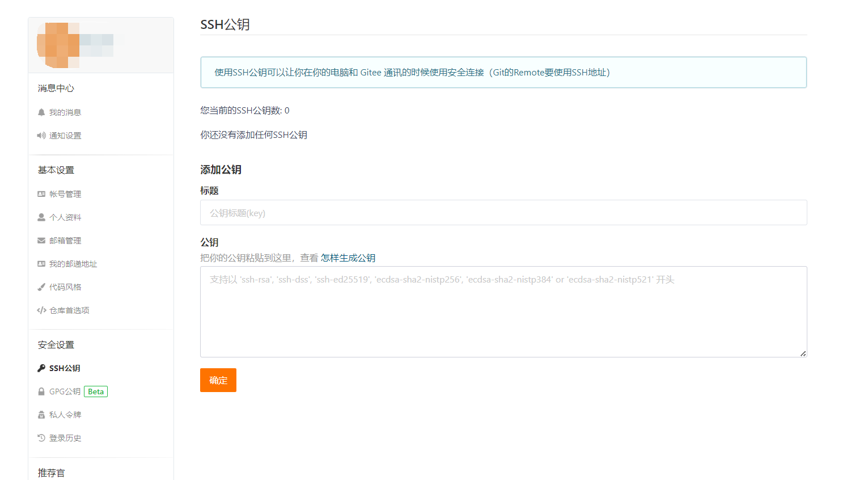The height and width of the screenshot is (480, 868).
Task: Click the lock icon beside GPG公钥
Action: (41, 391)
